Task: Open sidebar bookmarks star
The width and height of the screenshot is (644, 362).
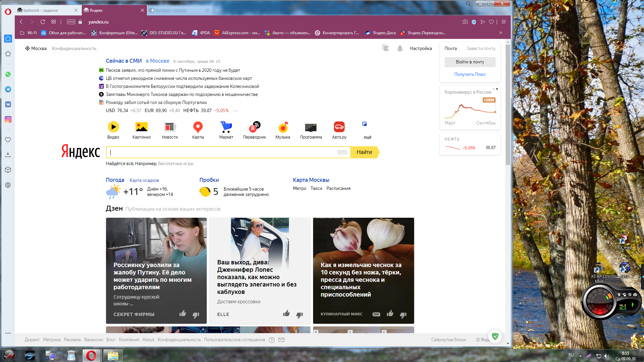Action: [x=8, y=54]
